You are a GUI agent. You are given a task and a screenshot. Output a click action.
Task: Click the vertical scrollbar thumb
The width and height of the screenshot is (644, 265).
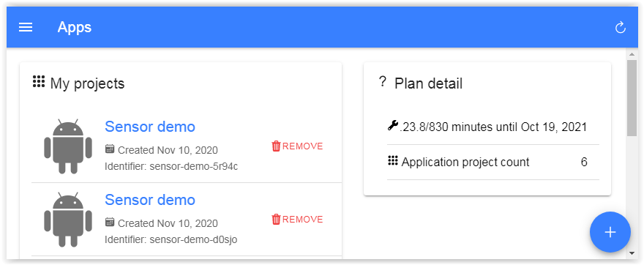pos(632,98)
